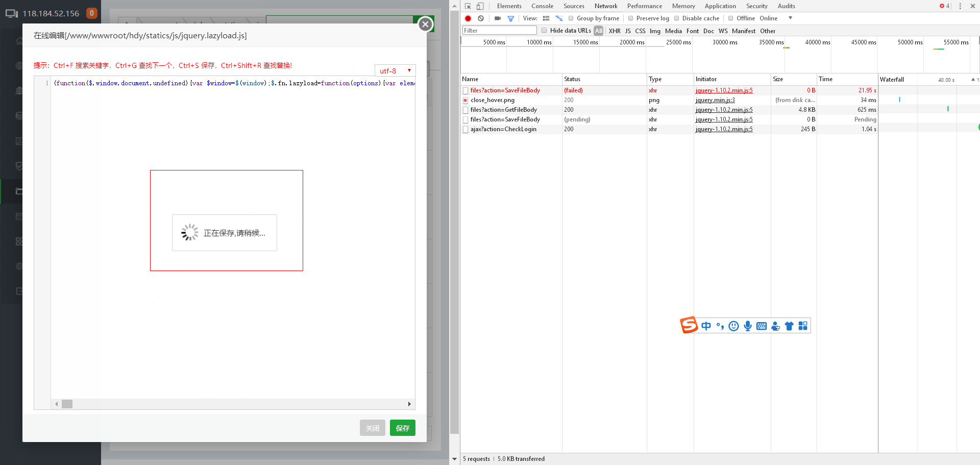Filter requests by Img type

(655, 31)
